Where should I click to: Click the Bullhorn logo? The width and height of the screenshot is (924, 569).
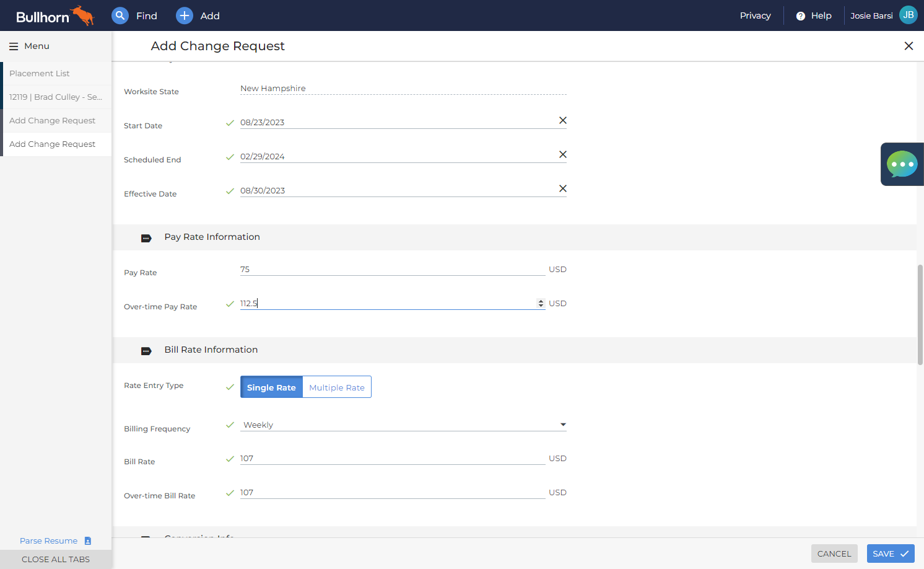click(x=54, y=15)
